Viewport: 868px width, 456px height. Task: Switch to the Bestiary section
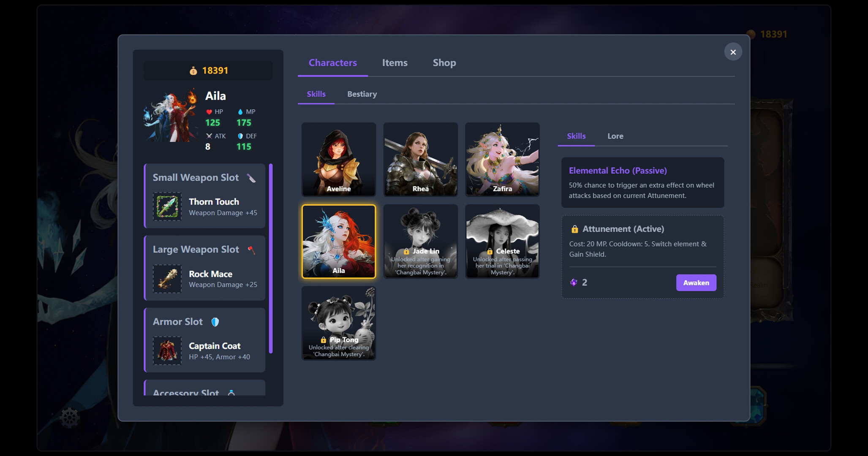(x=362, y=94)
